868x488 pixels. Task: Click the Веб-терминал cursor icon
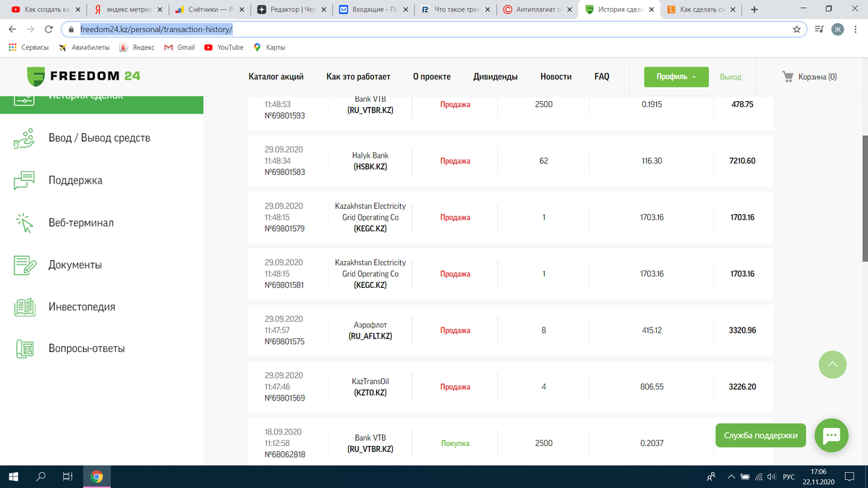click(25, 223)
